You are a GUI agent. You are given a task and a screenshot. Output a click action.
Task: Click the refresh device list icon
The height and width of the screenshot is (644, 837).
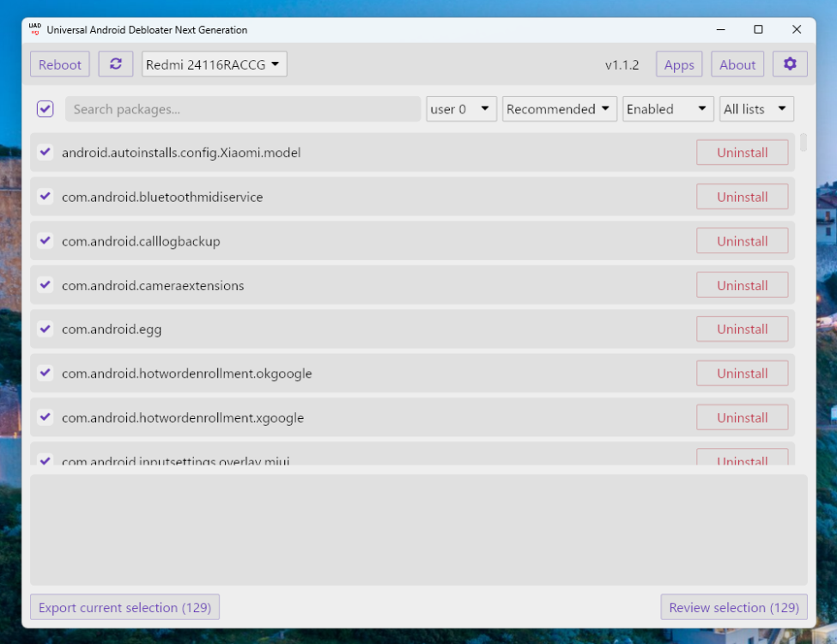116,64
